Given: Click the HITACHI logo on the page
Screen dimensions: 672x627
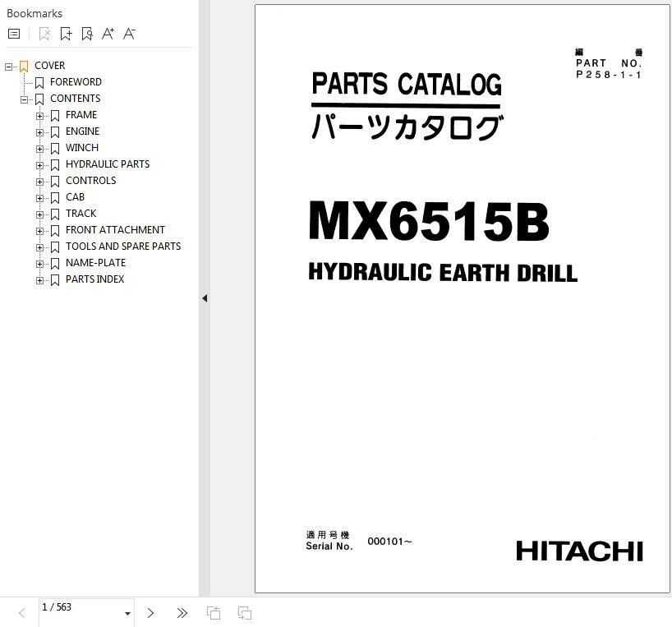Looking at the screenshot, I should click(579, 551).
